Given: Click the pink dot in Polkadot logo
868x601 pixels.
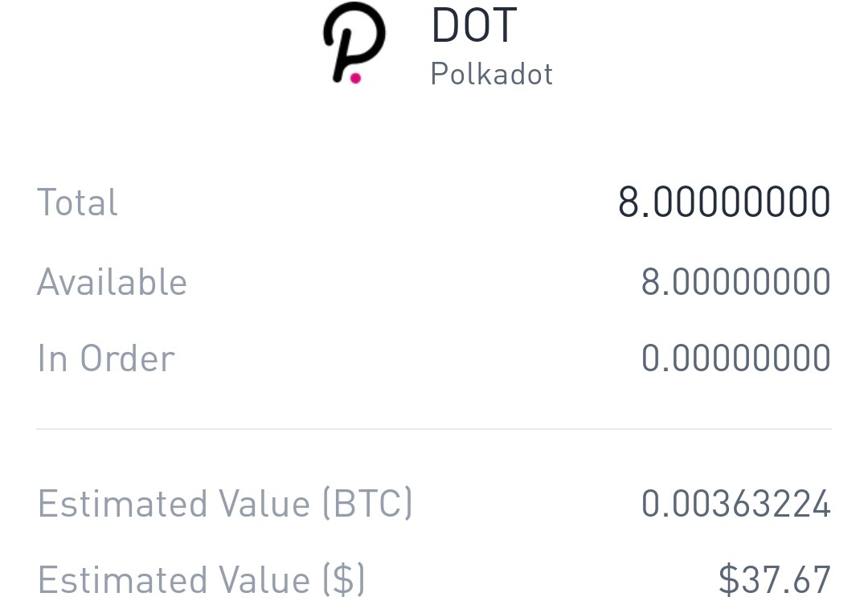Looking at the screenshot, I should (x=355, y=77).
